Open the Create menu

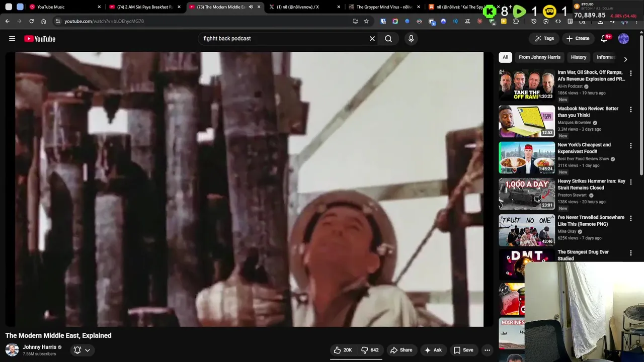pyautogui.click(x=578, y=39)
